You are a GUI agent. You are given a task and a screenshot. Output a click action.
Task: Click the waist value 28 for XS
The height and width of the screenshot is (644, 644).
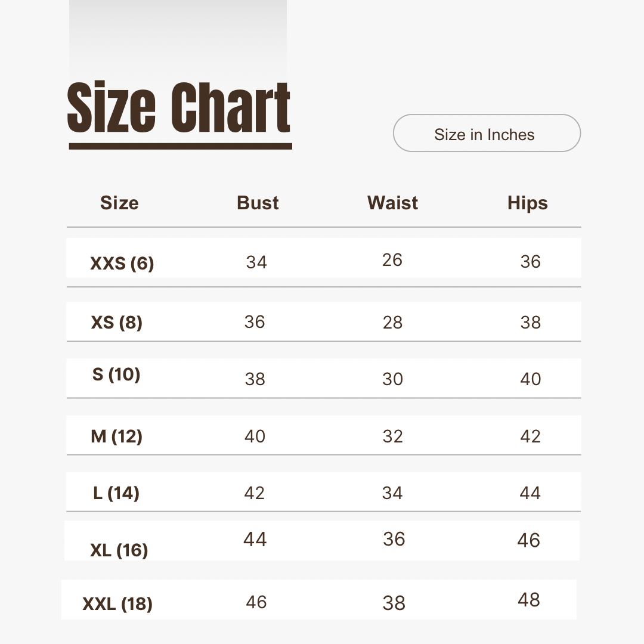(392, 323)
